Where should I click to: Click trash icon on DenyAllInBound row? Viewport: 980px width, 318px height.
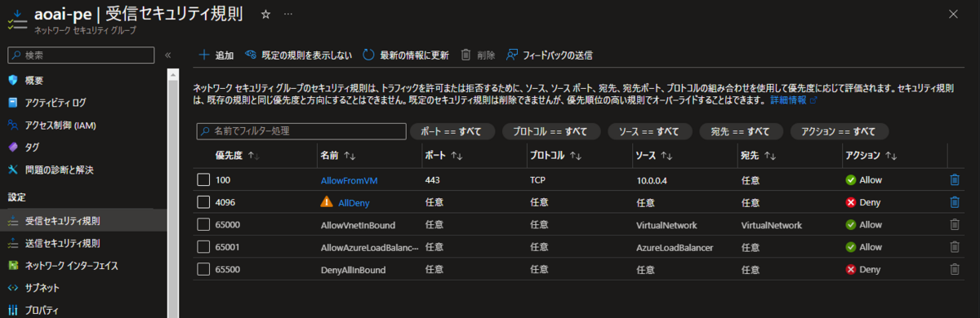955,269
